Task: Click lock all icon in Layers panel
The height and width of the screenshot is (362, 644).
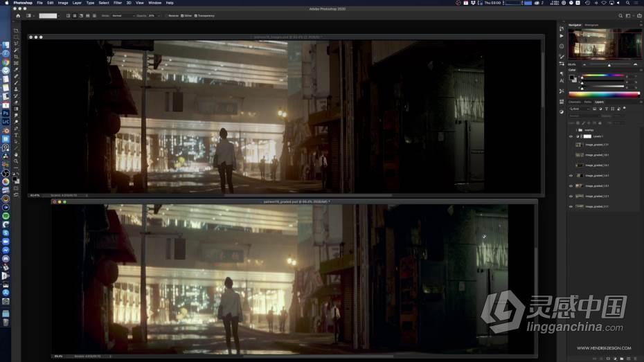Action: point(600,123)
